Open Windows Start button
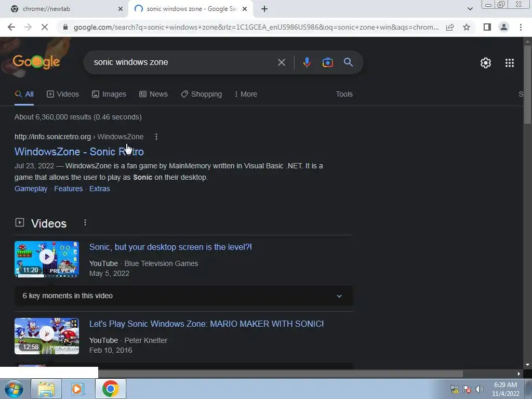The width and height of the screenshot is (532, 399). (x=14, y=389)
